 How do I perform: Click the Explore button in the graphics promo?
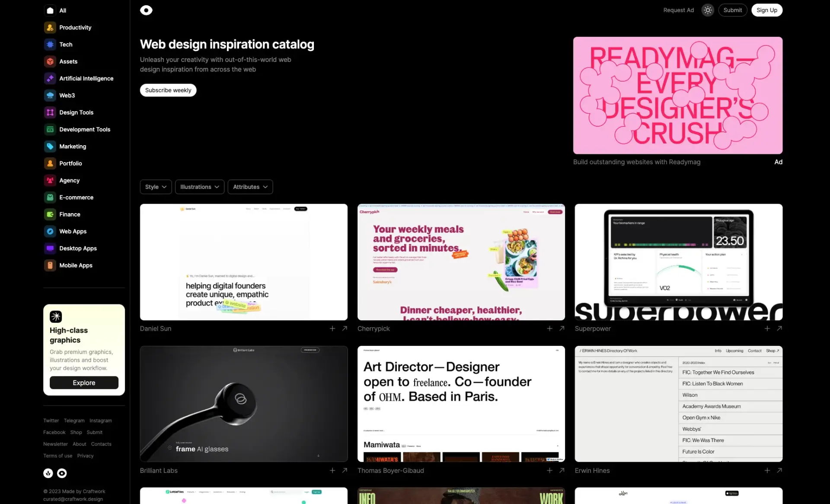tap(84, 383)
